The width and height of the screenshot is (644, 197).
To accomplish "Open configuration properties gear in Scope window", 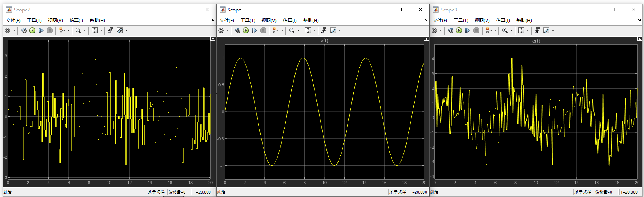I will coord(221,30).
